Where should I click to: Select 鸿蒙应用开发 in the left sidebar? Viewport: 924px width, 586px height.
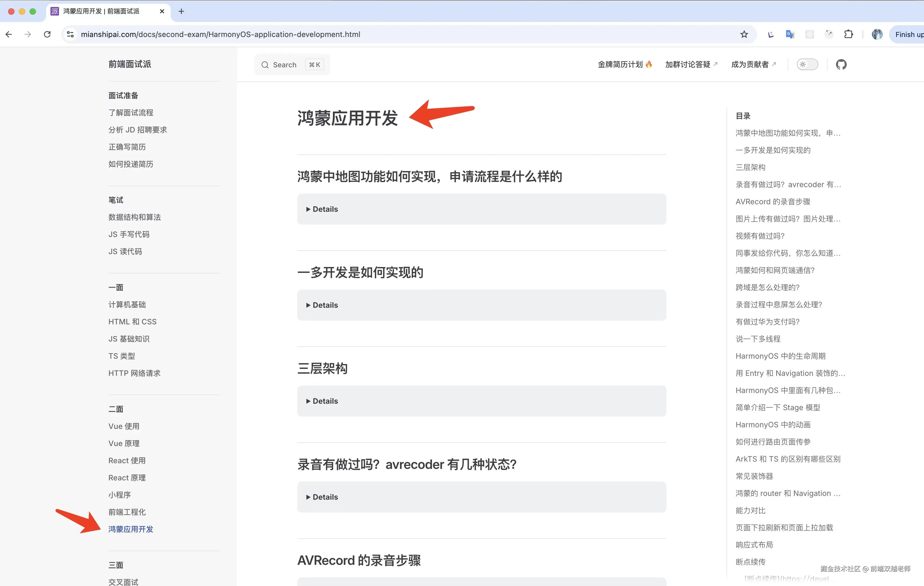(130, 529)
